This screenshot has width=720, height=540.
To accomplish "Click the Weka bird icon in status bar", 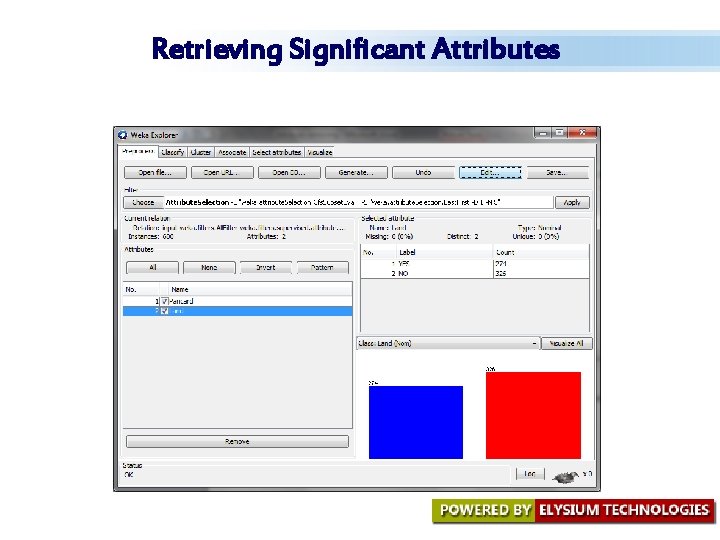I will pos(566,477).
